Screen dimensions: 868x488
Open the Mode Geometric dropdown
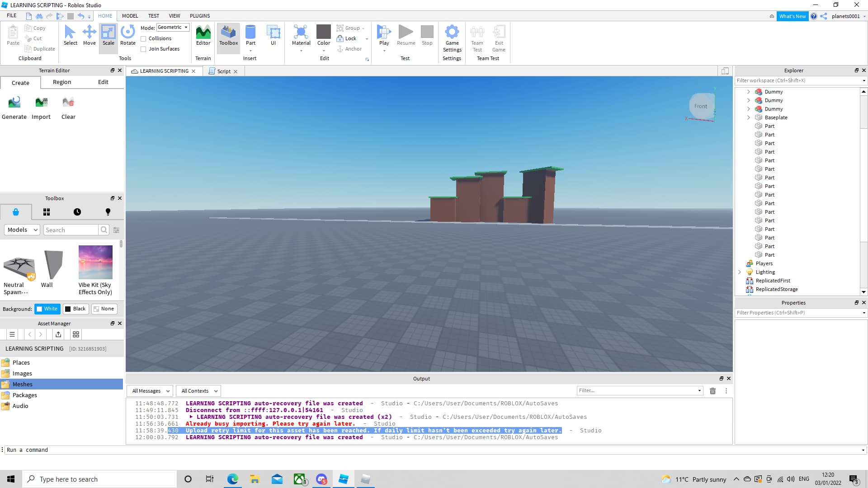[x=173, y=28]
